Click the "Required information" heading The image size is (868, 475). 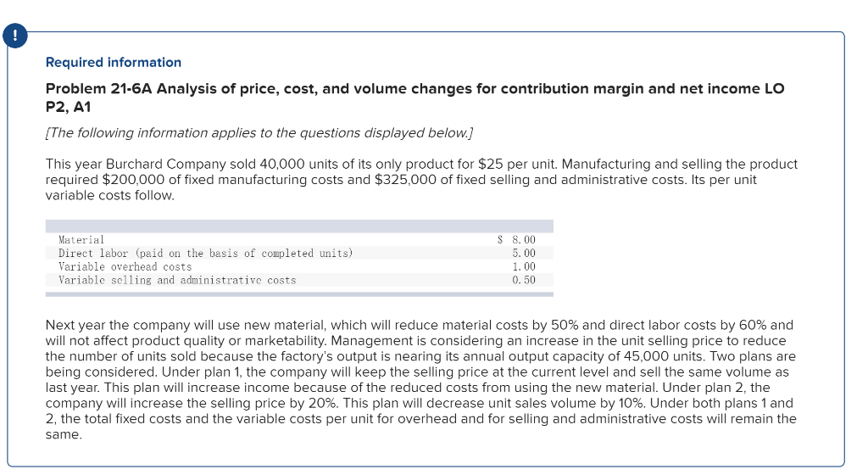113,63
